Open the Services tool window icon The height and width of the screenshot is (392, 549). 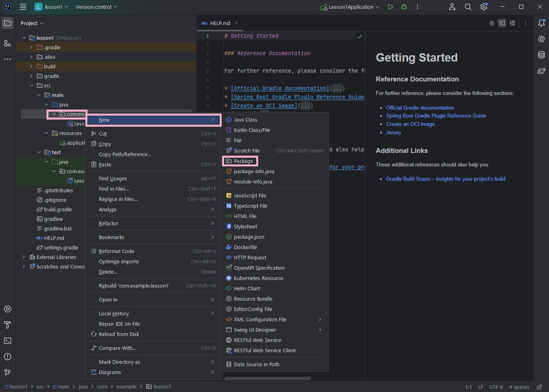click(8, 309)
